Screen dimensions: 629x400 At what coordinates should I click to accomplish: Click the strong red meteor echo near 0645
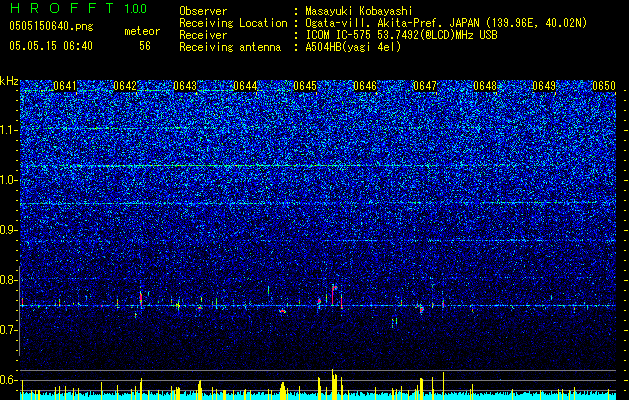(x=333, y=295)
